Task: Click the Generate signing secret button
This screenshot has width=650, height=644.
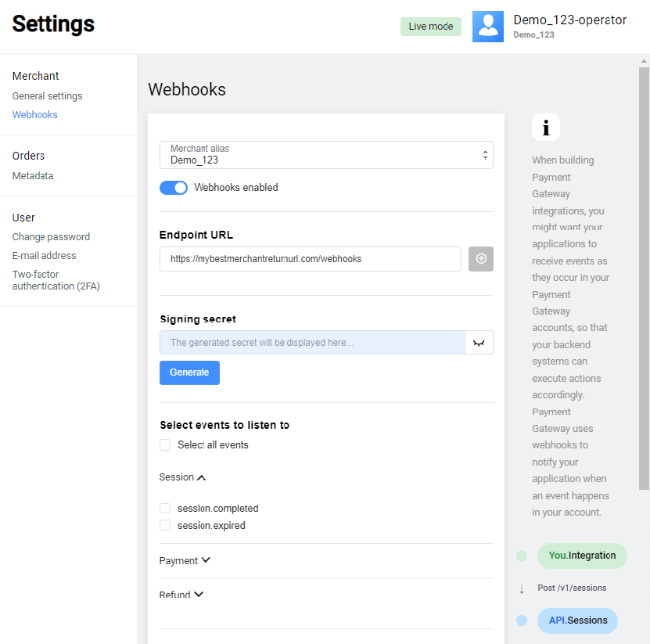Action: 189,373
